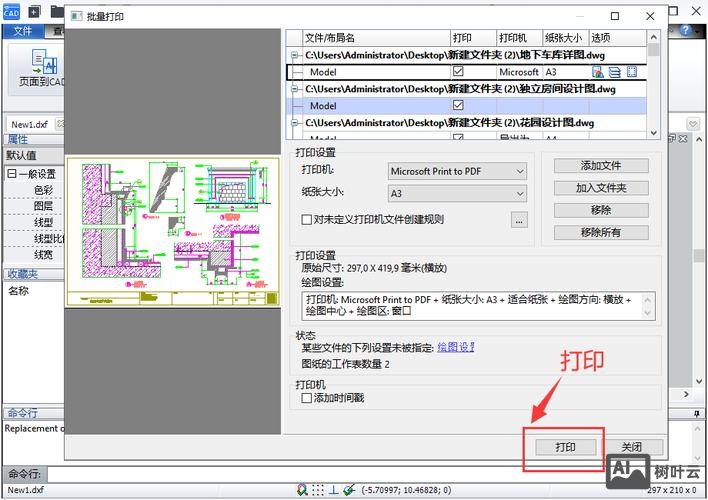The width and height of the screenshot is (708, 500).
Task: Toggle print checkbox for 独立房间设计图 Model
Action: [x=459, y=105]
